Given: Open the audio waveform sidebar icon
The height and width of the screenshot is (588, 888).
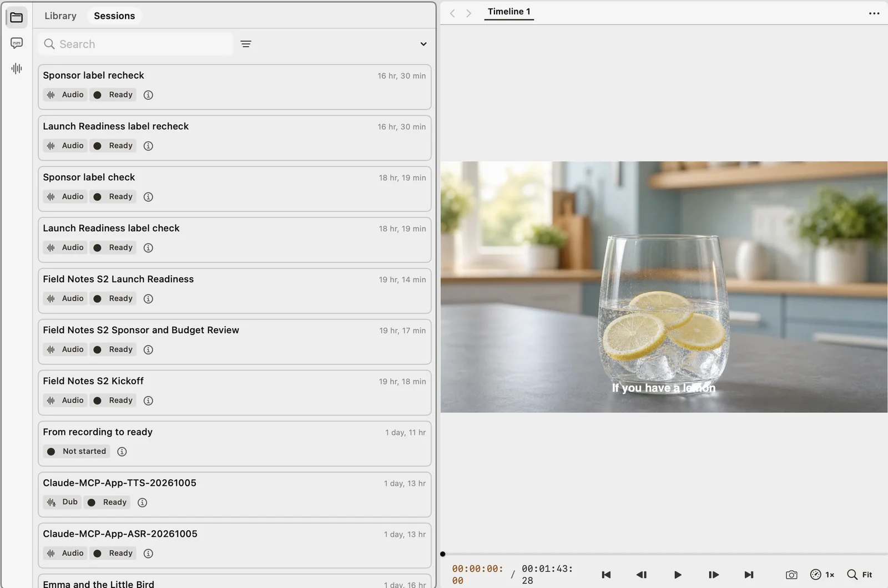Looking at the screenshot, I should point(17,68).
